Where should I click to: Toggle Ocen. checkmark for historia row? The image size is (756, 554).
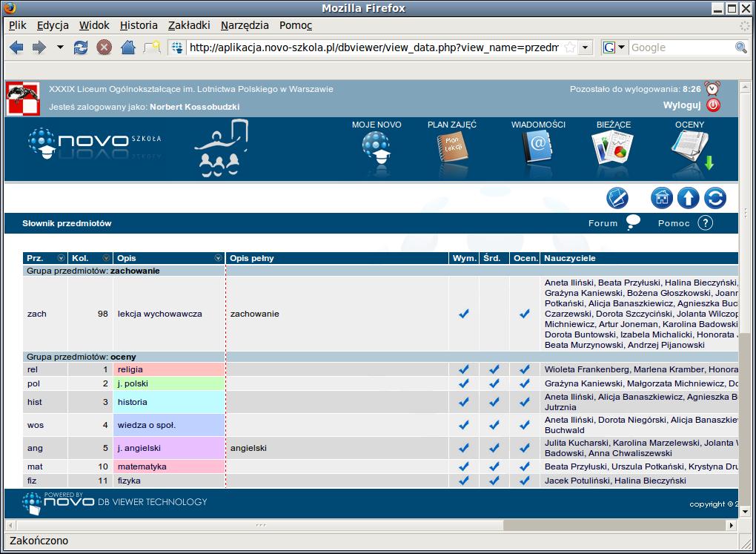tap(525, 402)
